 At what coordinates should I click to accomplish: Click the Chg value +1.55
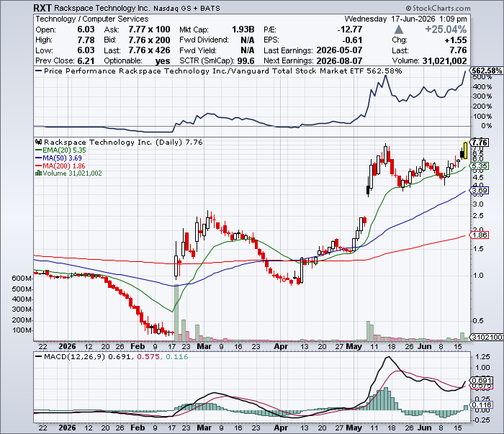click(456, 40)
